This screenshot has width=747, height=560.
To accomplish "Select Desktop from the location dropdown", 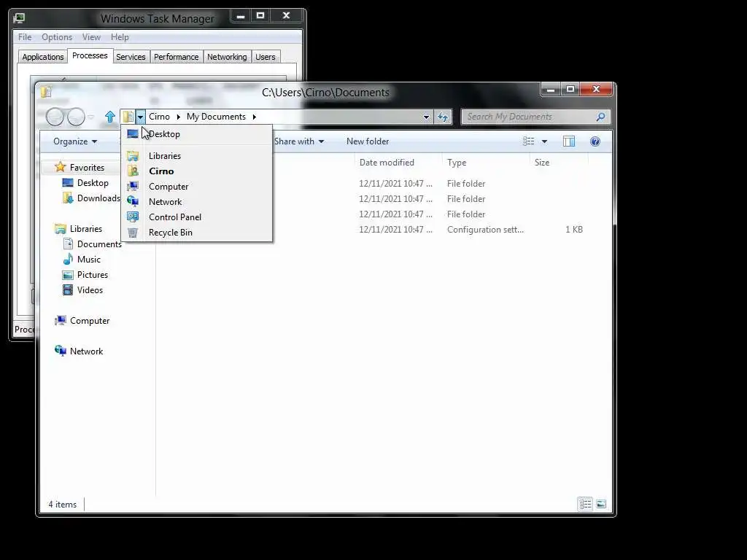I will [x=164, y=134].
